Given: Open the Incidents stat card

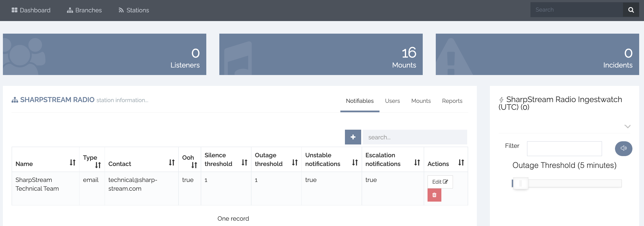Looking at the screenshot, I should click(x=537, y=54).
